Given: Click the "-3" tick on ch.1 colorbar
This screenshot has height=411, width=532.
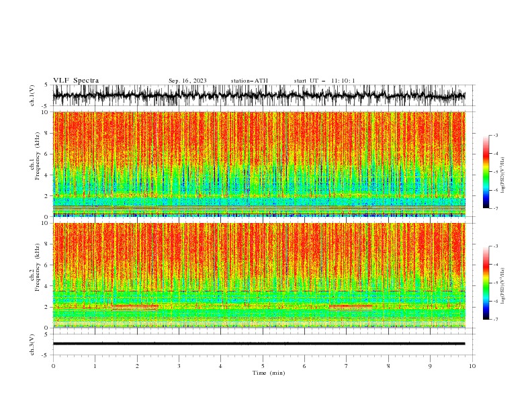Looking at the screenshot, I should [x=496, y=135].
